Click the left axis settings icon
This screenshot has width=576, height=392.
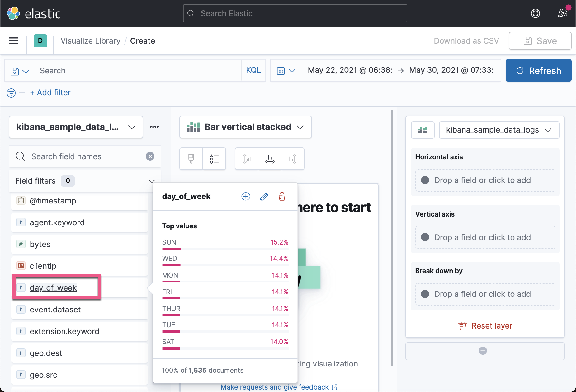[246, 159]
